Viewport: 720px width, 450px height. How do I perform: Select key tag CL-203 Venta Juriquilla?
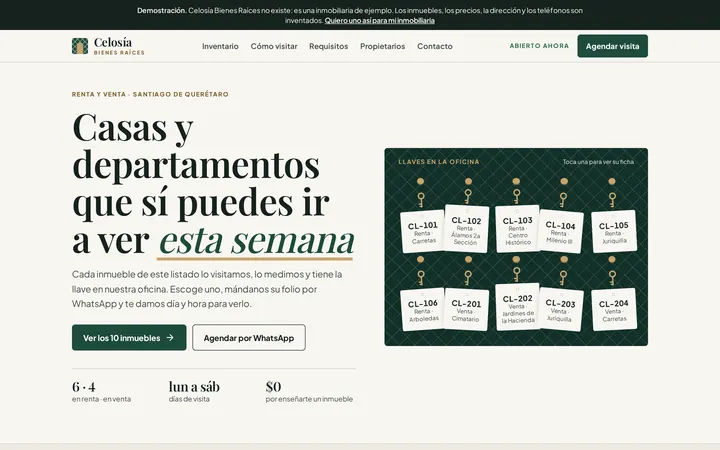tap(561, 309)
